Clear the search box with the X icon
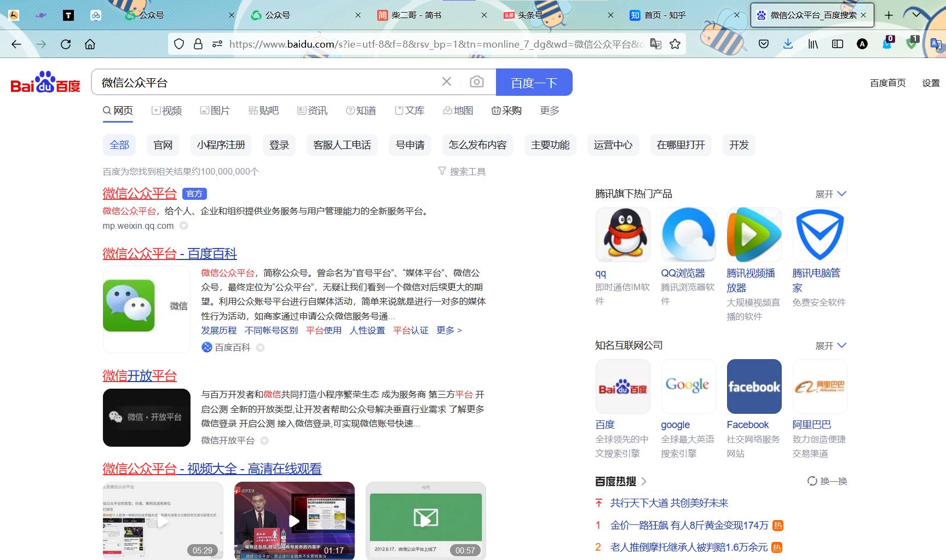946x560 pixels. (x=446, y=82)
